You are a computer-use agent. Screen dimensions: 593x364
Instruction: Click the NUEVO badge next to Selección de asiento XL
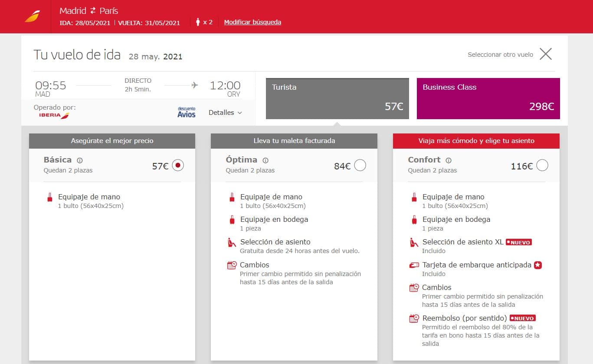tap(519, 242)
